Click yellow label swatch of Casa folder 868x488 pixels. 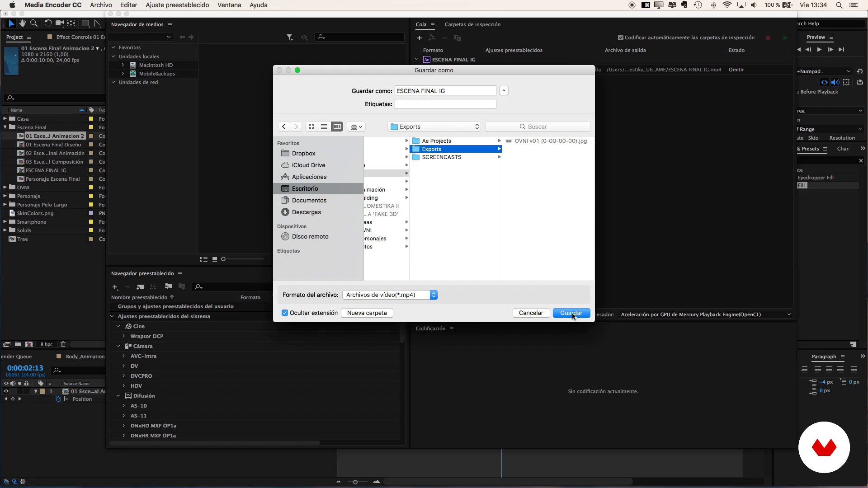click(91, 119)
